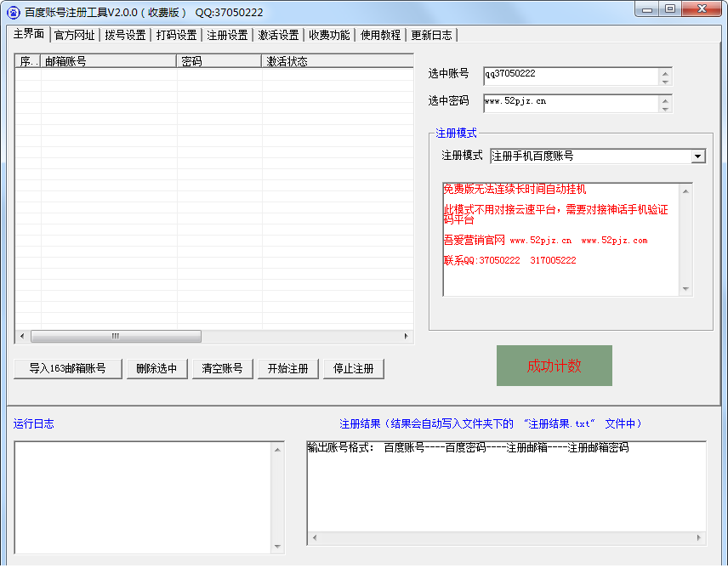Viewport: 728px width, 585px height.
Task: Click the app paw icon in title bar
Action: (x=14, y=13)
